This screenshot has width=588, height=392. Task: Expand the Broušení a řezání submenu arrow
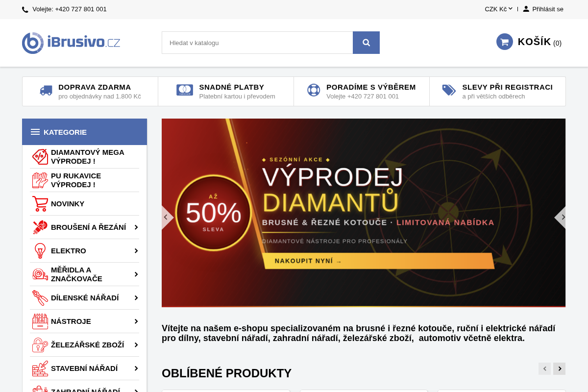[x=136, y=227]
